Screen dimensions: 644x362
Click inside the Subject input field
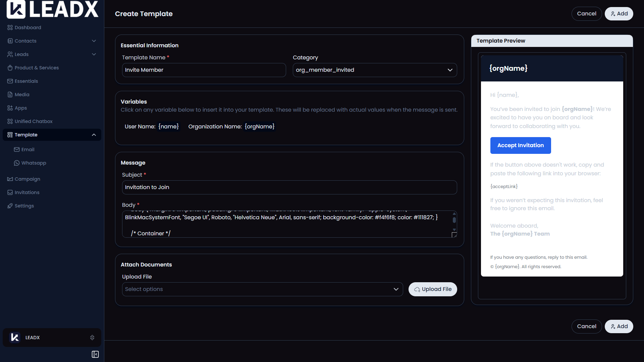[289, 187]
